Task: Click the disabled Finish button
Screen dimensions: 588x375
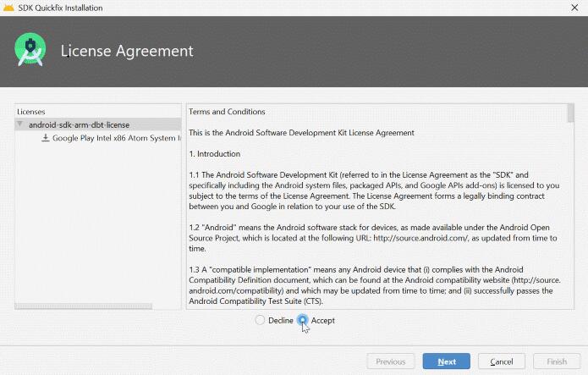Action: [x=557, y=361]
